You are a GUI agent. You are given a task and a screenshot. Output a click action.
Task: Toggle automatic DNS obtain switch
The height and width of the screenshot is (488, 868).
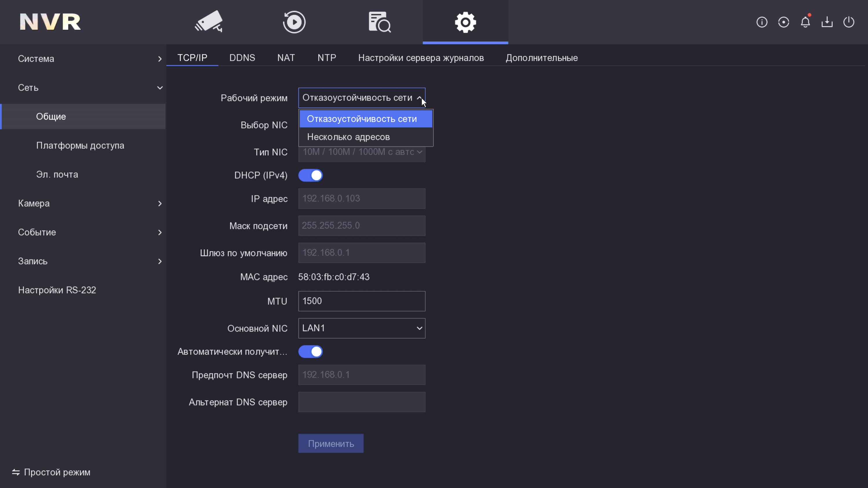pyautogui.click(x=310, y=352)
